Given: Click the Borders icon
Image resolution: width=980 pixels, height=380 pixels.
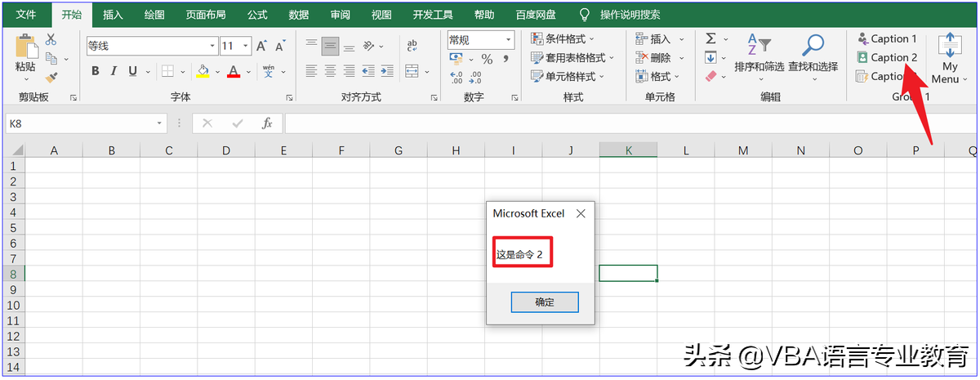Looking at the screenshot, I should coord(167,71).
